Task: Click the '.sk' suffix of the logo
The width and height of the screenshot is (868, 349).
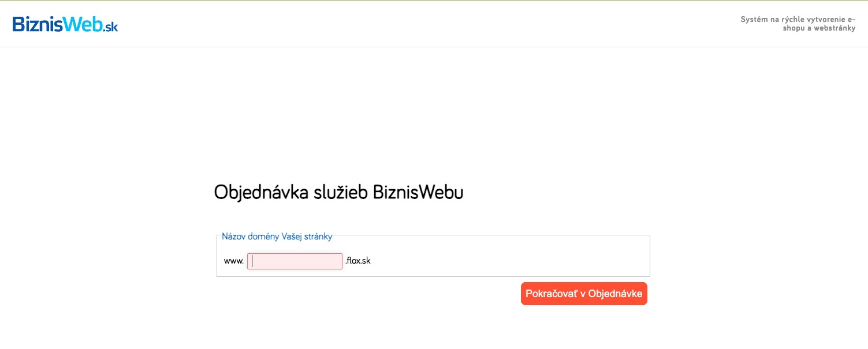Action: (x=109, y=26)
